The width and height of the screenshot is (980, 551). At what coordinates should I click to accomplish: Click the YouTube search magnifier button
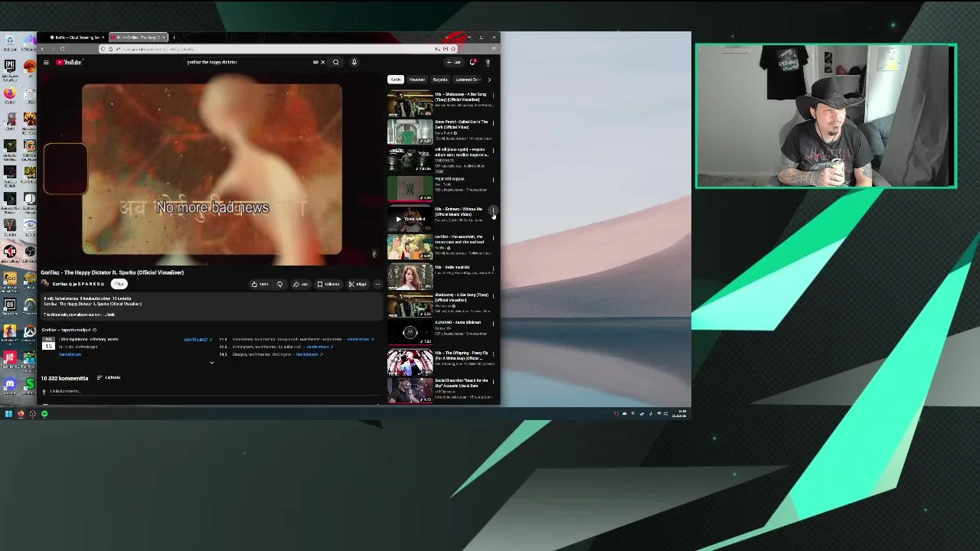(x=335, y=62)
